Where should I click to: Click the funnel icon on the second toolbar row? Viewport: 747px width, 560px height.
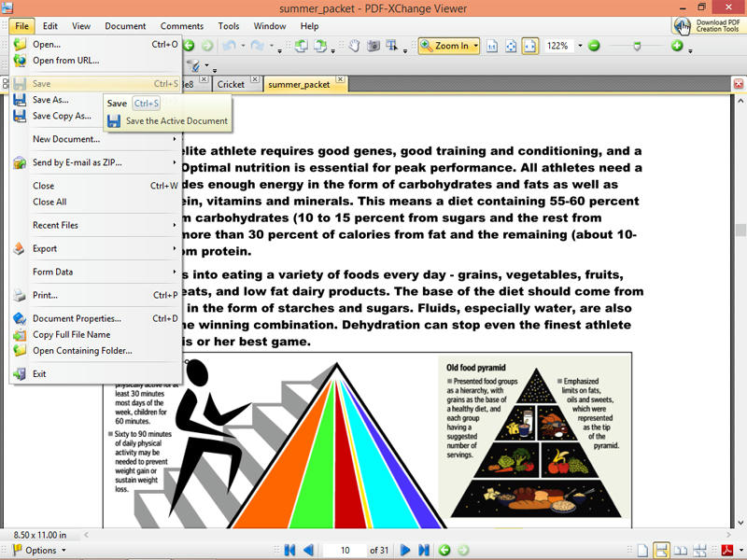click(x=193, y=65)
